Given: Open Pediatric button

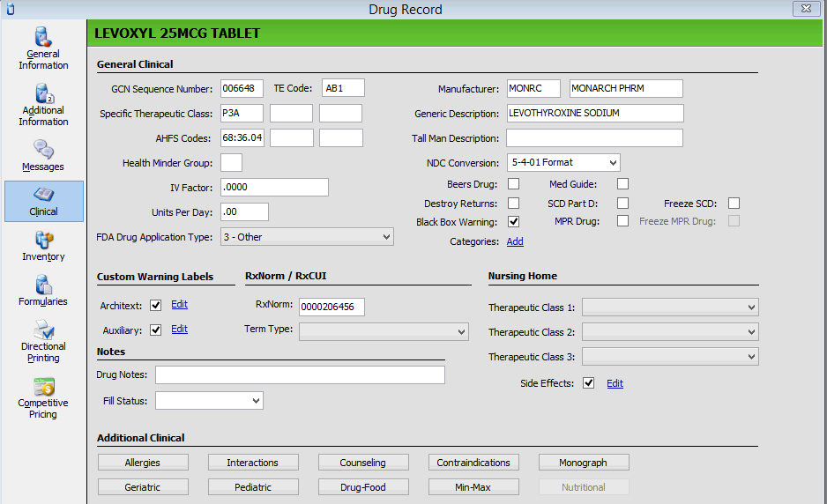Looking at the screenshot, I should [253, 487].
